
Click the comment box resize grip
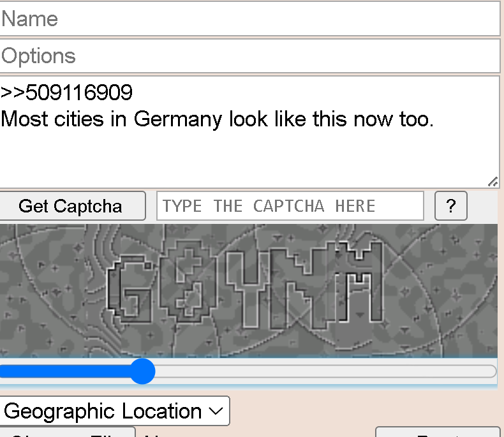click(x=493, y=182)
